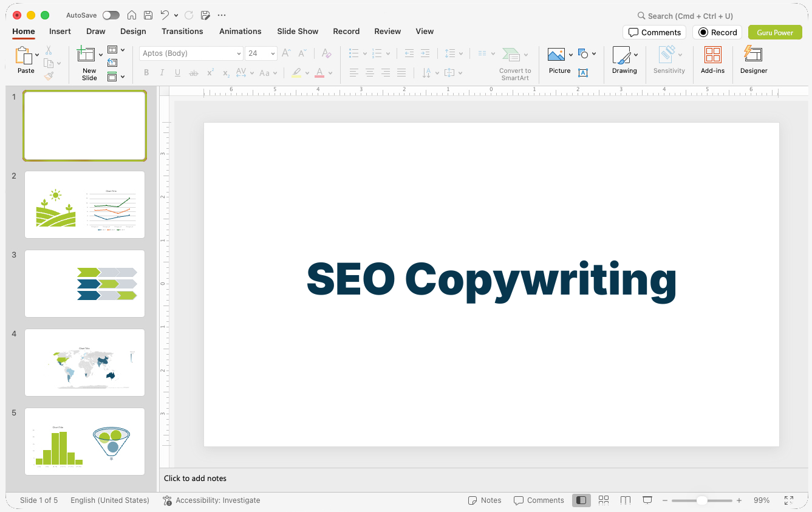
Task: Click the Save floppy disk icon
Action: pos(148,15)
